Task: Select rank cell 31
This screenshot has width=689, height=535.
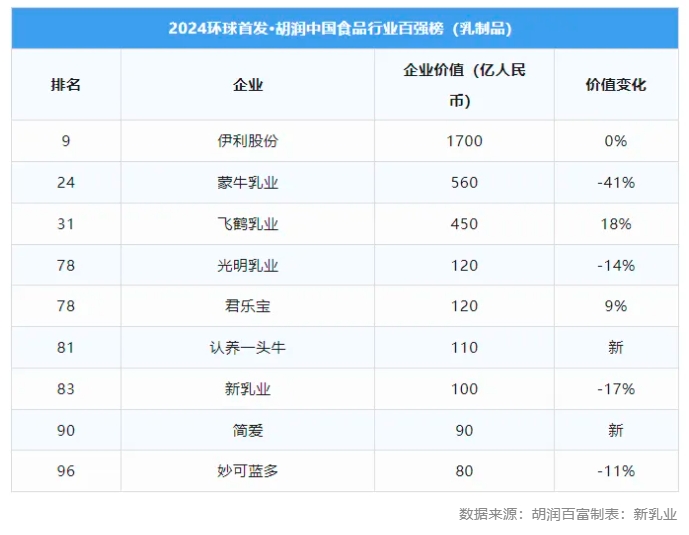Action: click(66, 224)
